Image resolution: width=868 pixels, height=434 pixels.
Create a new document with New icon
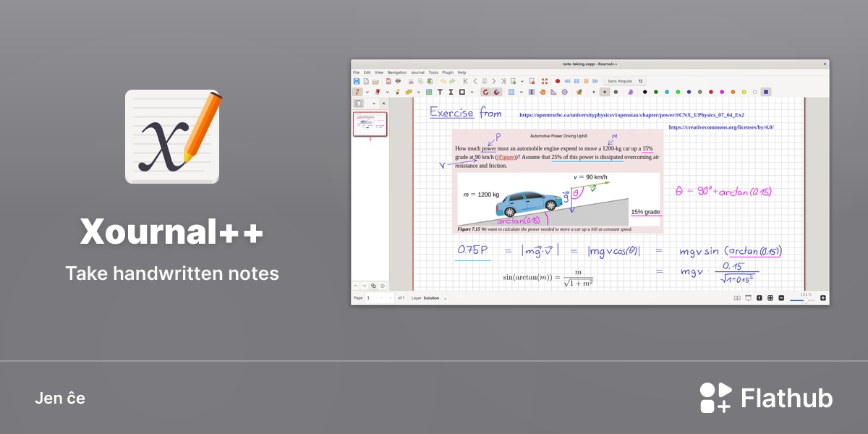366,81
